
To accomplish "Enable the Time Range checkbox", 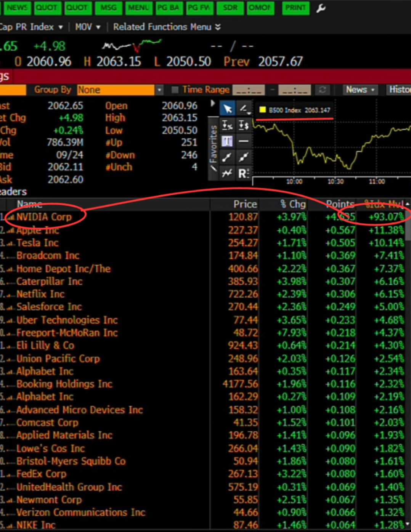I will click(x=175, y=90).
